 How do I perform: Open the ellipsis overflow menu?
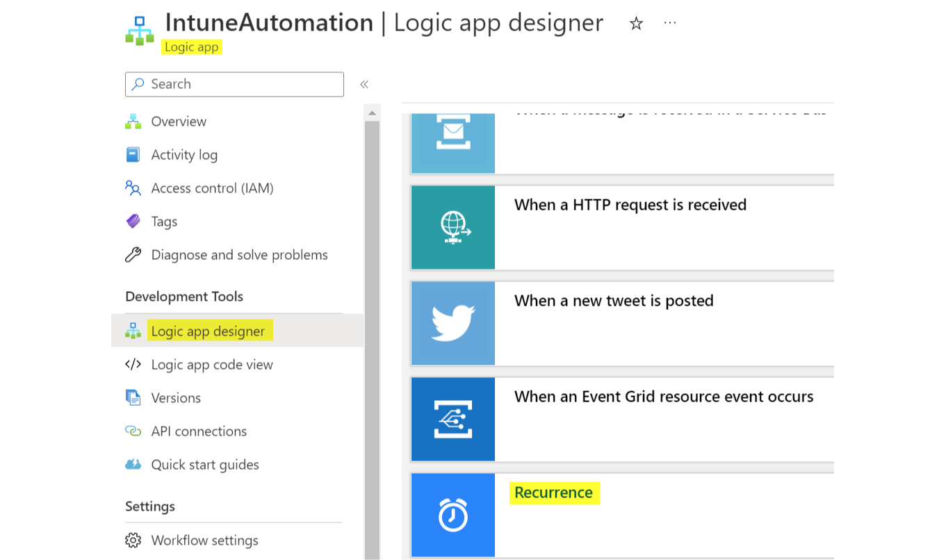click(669, 22)
